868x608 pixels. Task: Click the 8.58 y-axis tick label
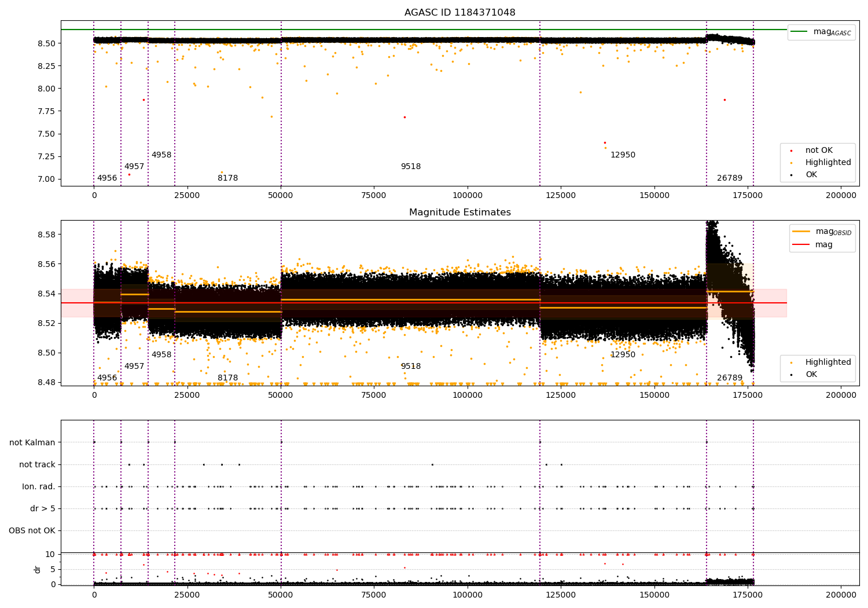click(x=47, y=235)
